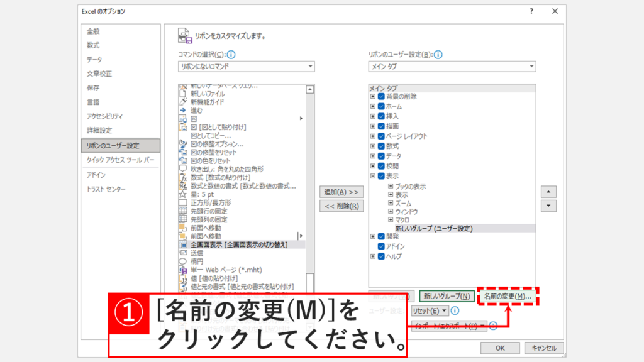Open the コマンドの選択 dropdown (リボンにないコマンド)
Viewport: 644px width, 362px height.
tap(247, 67)
